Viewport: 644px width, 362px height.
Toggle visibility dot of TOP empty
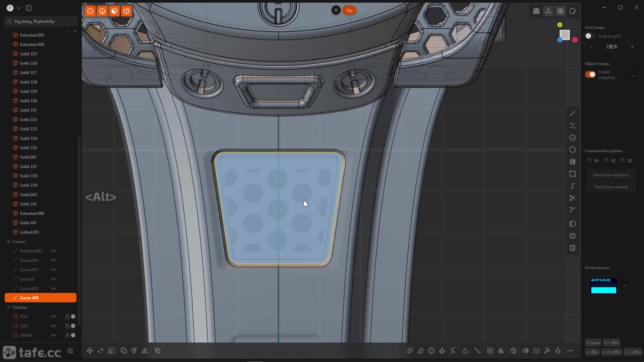pyautogui.click(x=73, y=316)
